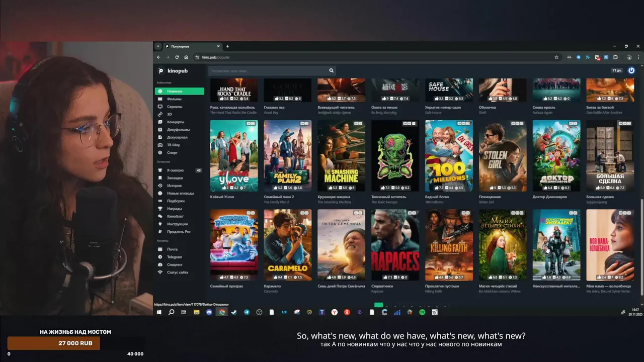Open the Chrome extensions puzzle icon
Screen dimensions: 644x362
615,57
